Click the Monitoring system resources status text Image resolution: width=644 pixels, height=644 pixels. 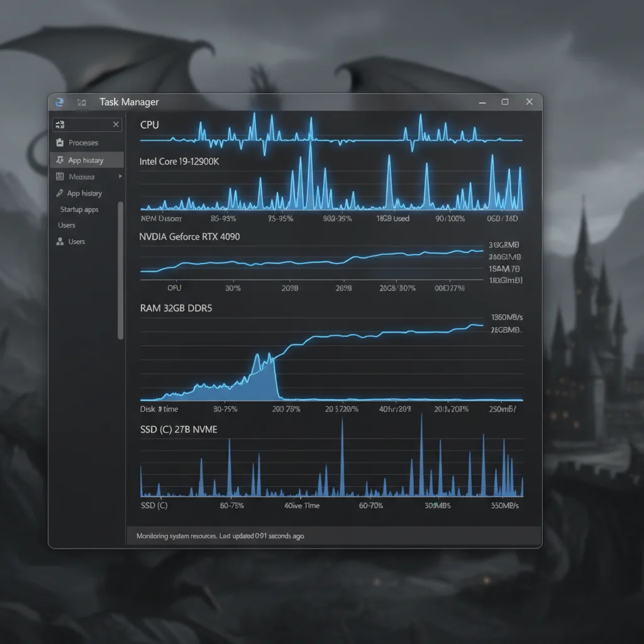220,536
